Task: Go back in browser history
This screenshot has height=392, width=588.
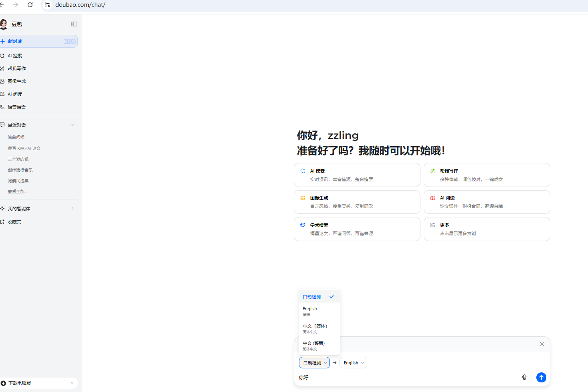Action: click(x=2, y=5)
